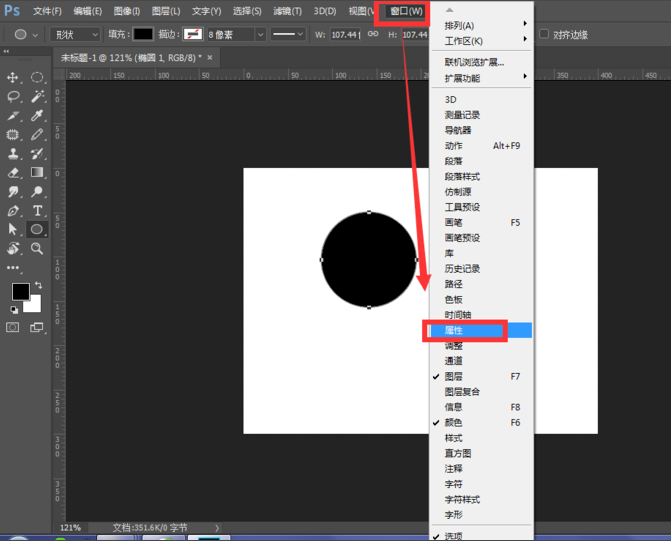Choose Actions Alt+F9 in Window menu
Screen dimensions: 671x541
point(481,146)
